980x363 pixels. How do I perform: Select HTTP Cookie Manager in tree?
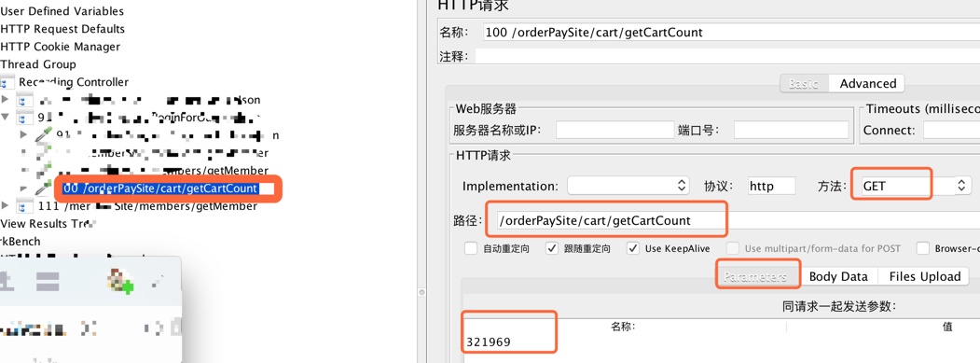click(60, 47)
